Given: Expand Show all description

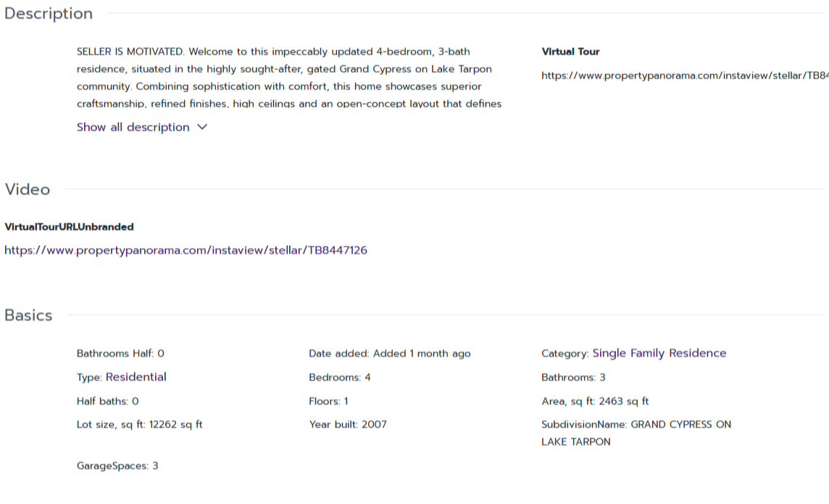Looking at the screenshot, I should pyautogui.click(x=133, y=127).
